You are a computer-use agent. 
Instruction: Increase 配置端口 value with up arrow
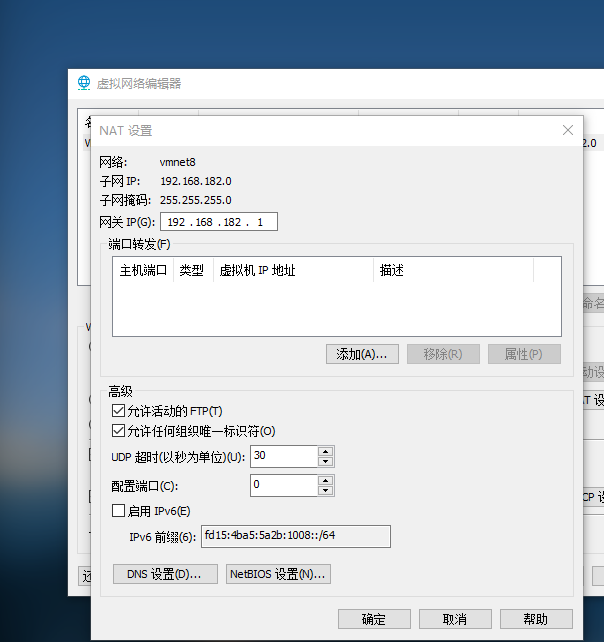(326, 481)
